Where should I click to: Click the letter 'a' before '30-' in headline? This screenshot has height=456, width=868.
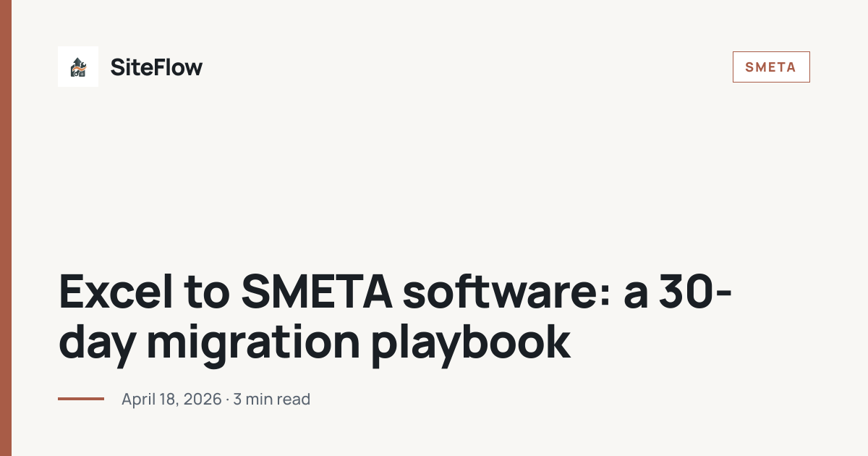637,292
